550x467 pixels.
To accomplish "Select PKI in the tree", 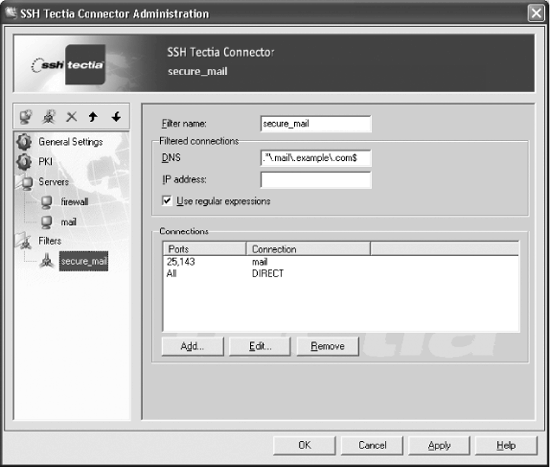I will click(x=46, y=161).
